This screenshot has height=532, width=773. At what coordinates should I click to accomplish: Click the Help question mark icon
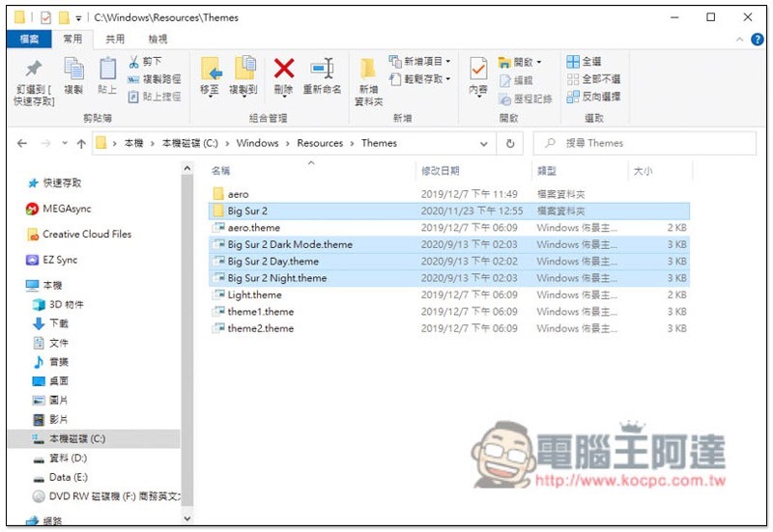coord(757,40)
